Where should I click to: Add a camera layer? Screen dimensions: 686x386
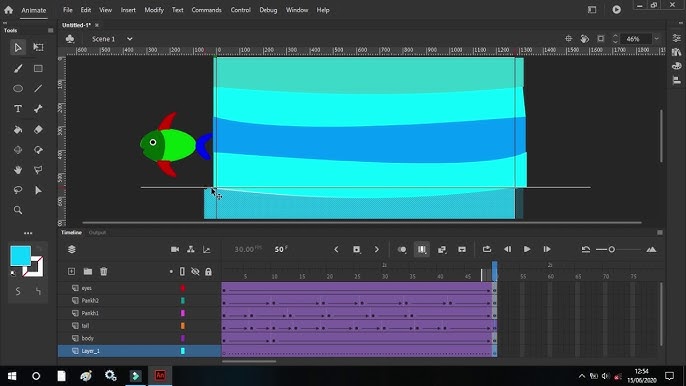pos(175,249)
